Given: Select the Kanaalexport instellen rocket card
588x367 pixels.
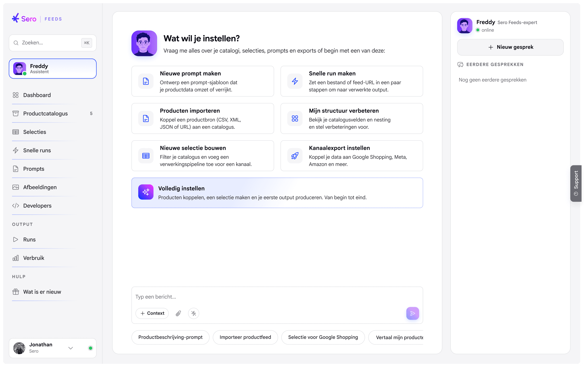Looking at the screenshot, I should click(x=352, y=156).
